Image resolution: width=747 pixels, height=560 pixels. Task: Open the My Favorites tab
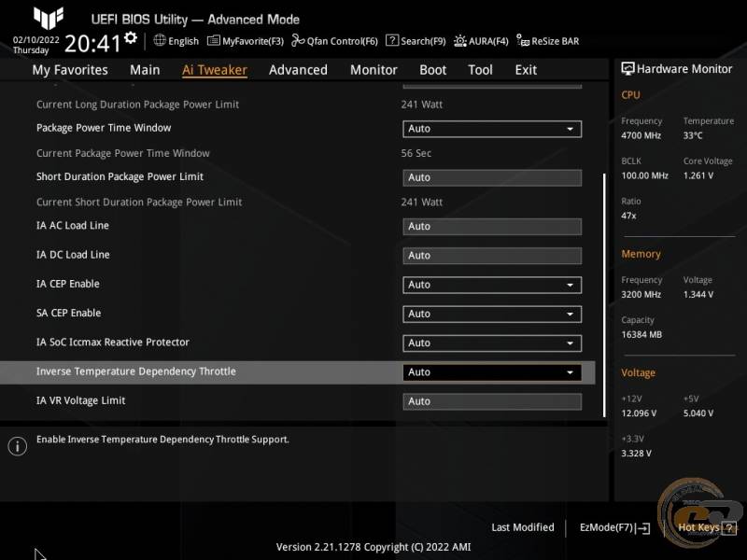click(70, 70)
